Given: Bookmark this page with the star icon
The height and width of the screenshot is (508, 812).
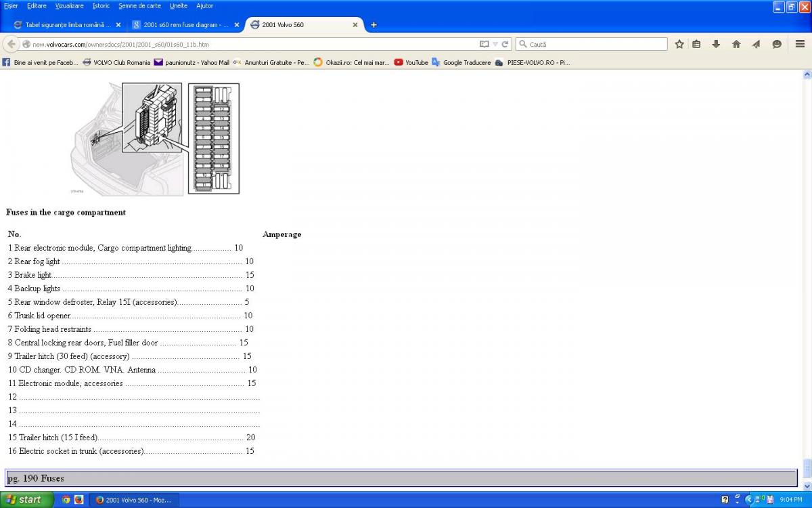Looking at the screenshot, I should pyautogui.click(x=679, y=44).
